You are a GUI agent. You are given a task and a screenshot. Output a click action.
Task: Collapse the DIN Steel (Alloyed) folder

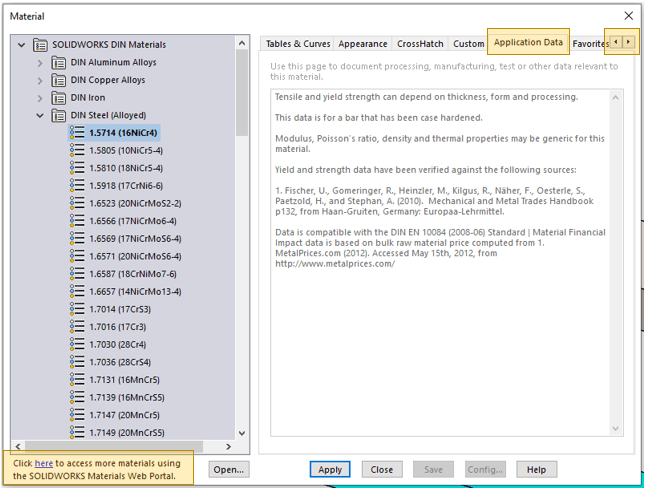[x=40, y=116]
